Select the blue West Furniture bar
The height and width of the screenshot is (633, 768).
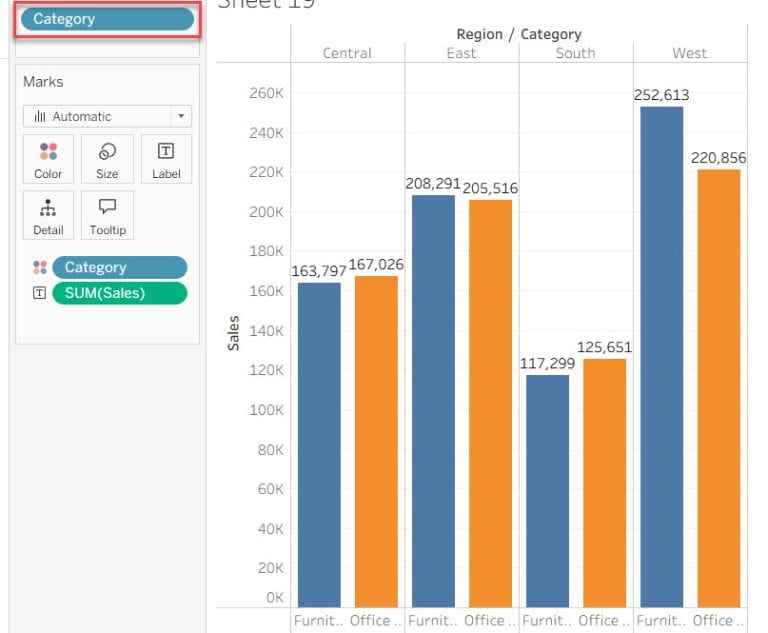tap(662, 357)
